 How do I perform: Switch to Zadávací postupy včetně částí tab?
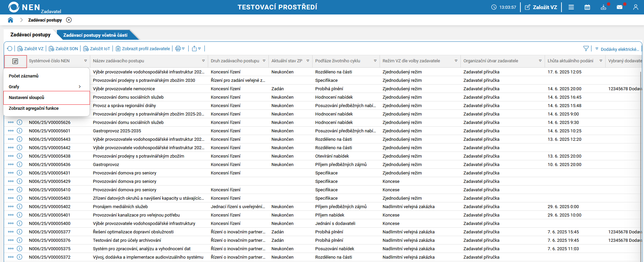click(95, 35)
